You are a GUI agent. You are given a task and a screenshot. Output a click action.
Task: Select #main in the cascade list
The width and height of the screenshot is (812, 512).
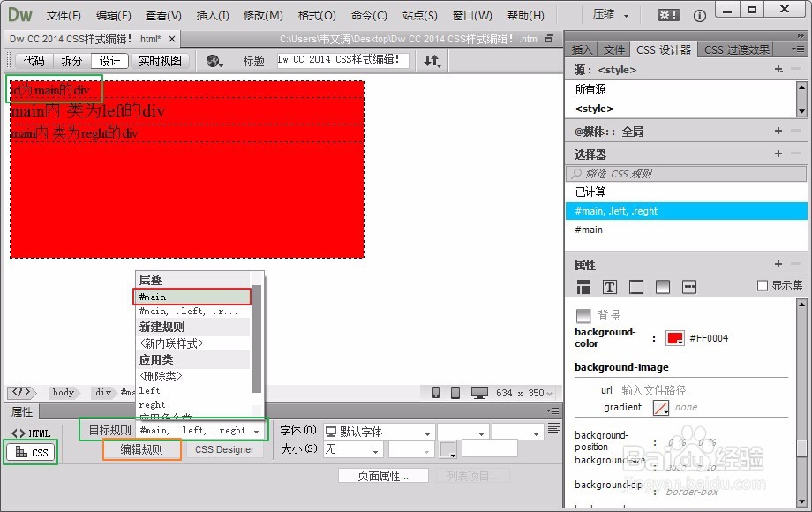(192, 297)
